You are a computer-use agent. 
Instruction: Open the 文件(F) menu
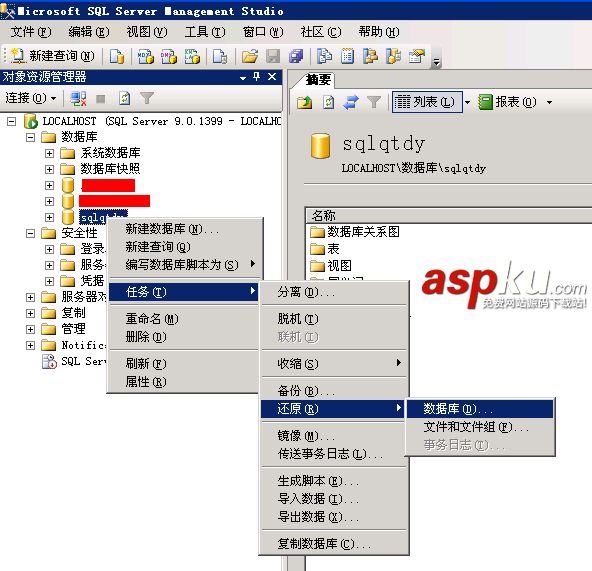[31, 32]
